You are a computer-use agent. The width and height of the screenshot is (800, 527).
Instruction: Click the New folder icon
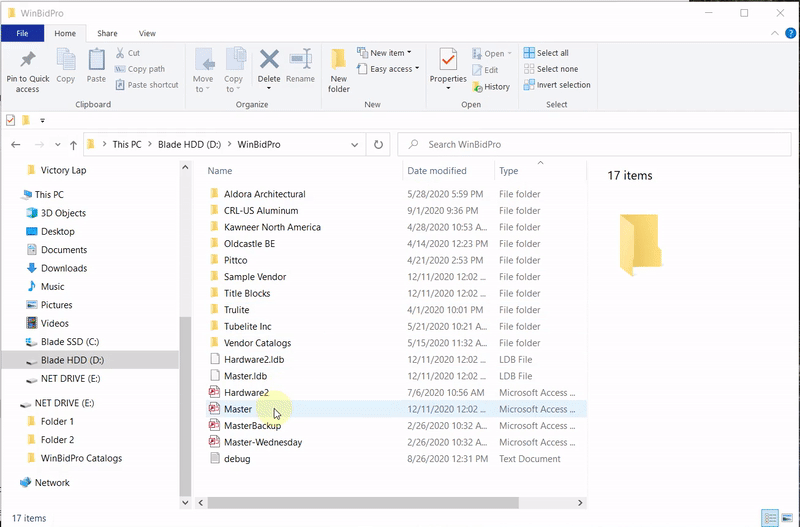[338, 59]
